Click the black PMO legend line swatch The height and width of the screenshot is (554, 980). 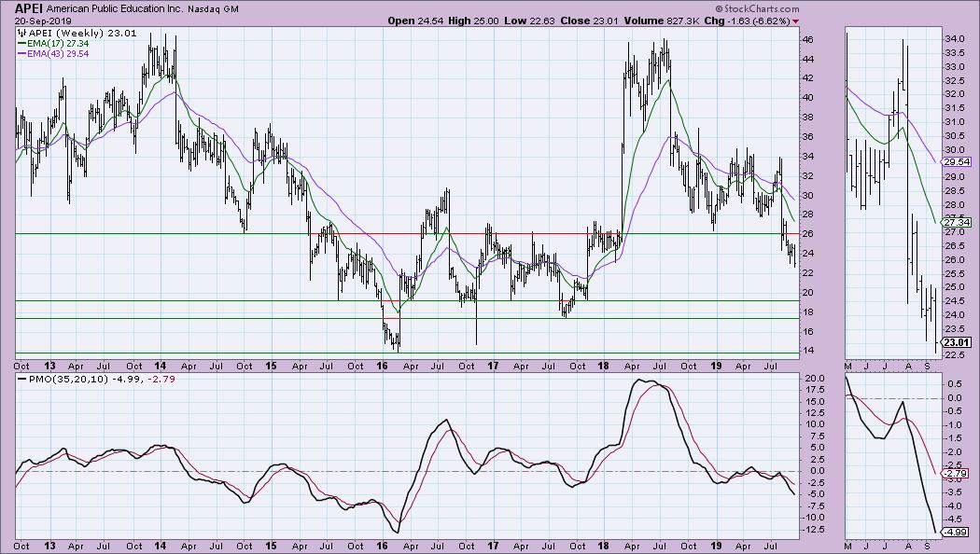22,379
